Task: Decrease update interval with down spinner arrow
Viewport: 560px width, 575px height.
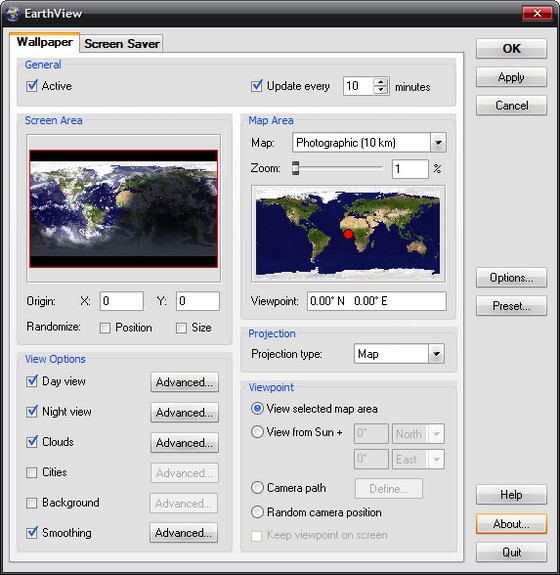Action: (381, 90)
